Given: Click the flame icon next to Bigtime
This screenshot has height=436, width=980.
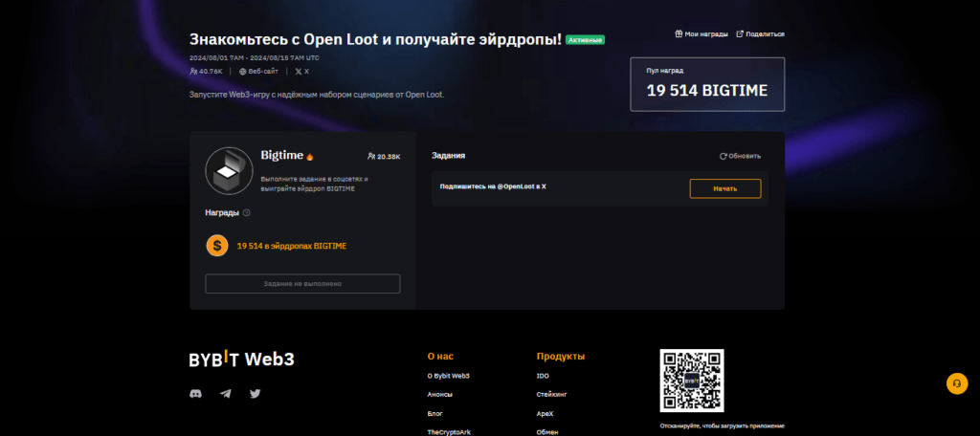Looking at the screenshot, I should 310,156.
